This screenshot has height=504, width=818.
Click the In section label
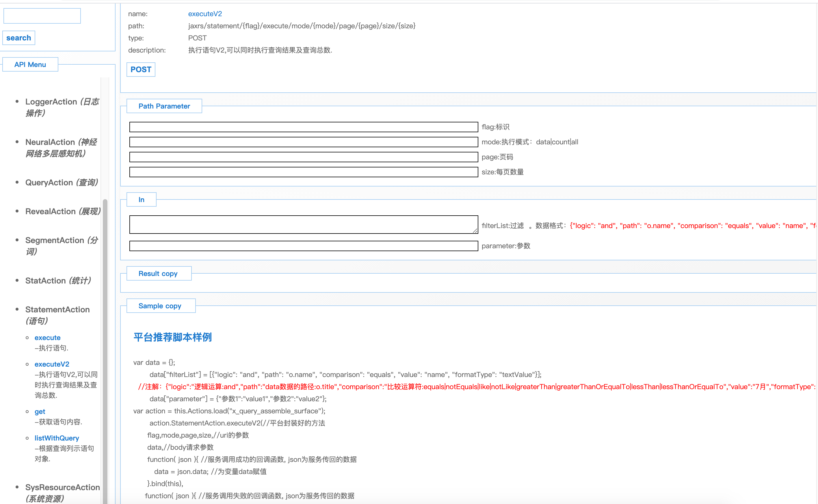click(142, 200)
